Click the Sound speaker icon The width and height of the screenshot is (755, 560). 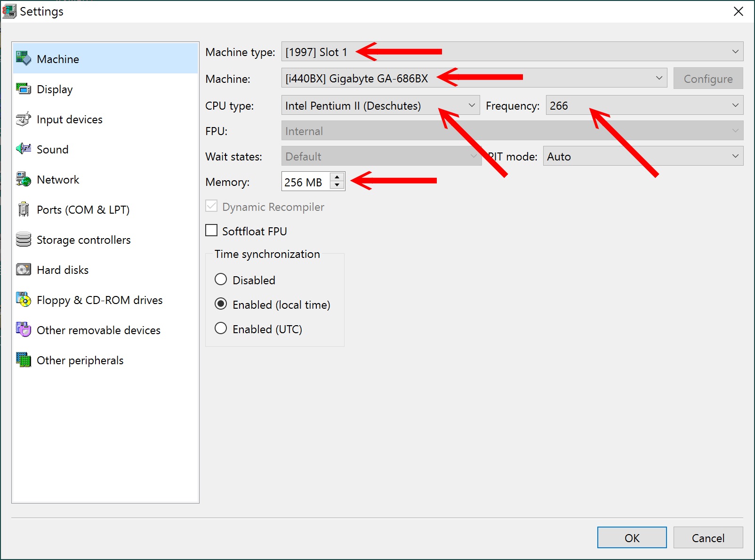tap(24, 149)
